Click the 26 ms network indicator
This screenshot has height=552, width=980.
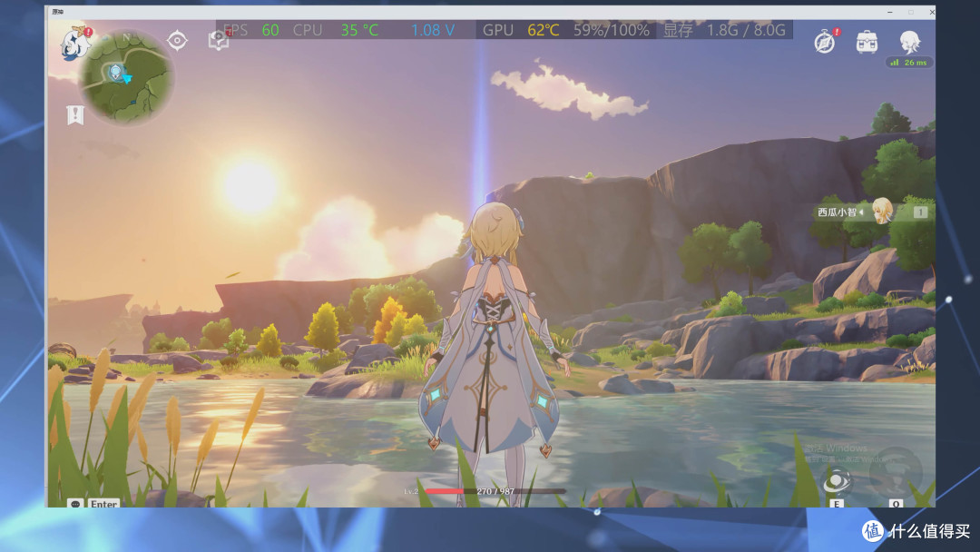[907, 63]
